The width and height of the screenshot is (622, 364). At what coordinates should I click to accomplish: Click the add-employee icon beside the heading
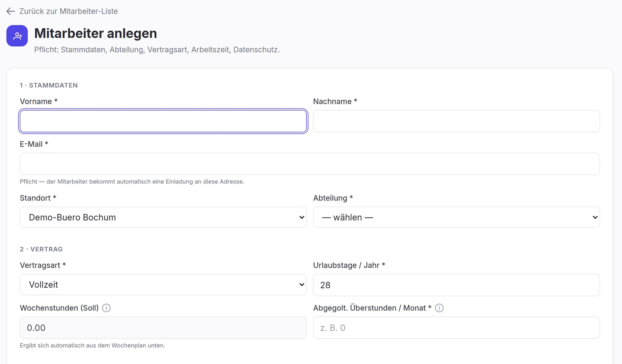tap(17, 36)
